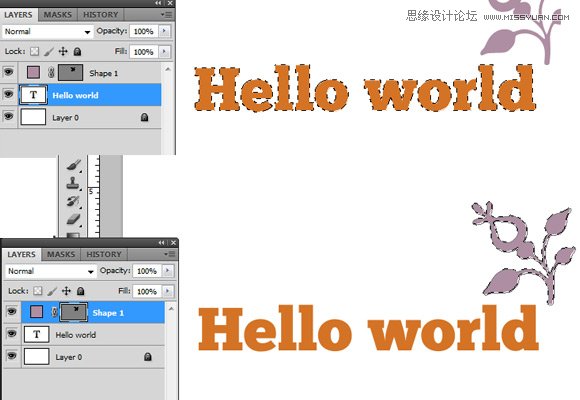The image size is (580, 400).
Task: Click link icon on Shape 1, lower panel
Action: (55, 312)
